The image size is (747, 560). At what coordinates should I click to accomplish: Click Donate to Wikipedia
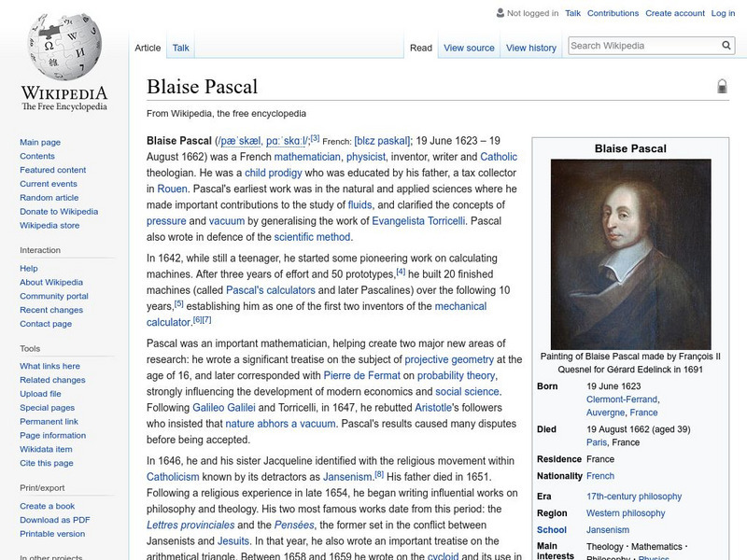point(59,212)
